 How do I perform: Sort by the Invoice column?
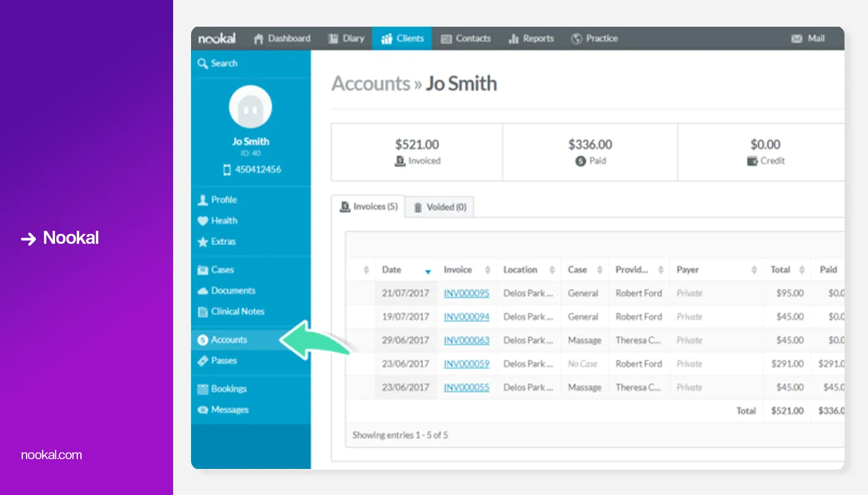tap(467, 270)
